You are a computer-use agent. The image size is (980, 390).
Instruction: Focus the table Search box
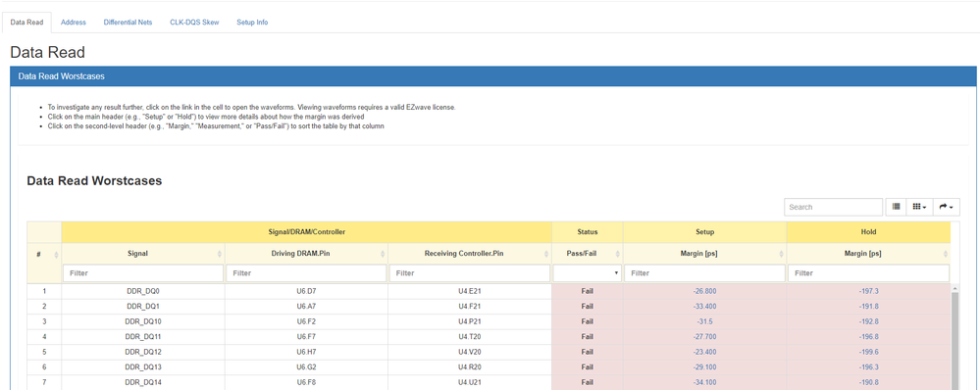(833, 207)
